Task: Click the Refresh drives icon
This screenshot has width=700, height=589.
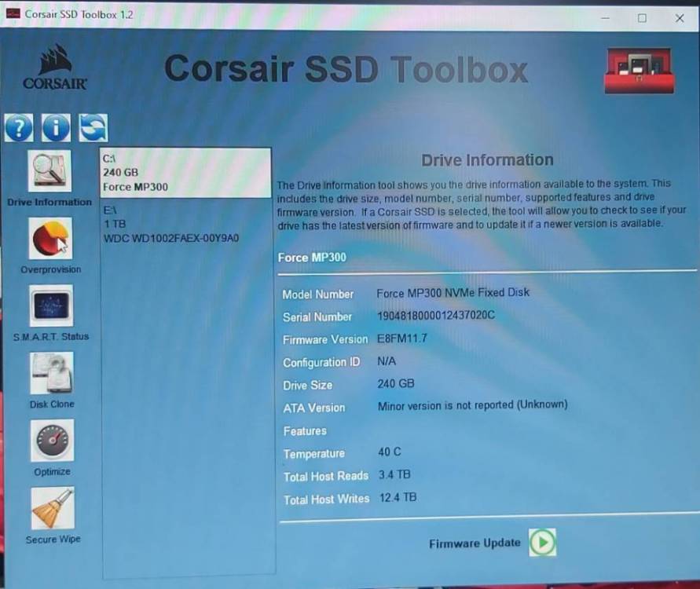Action: point(93,127)
